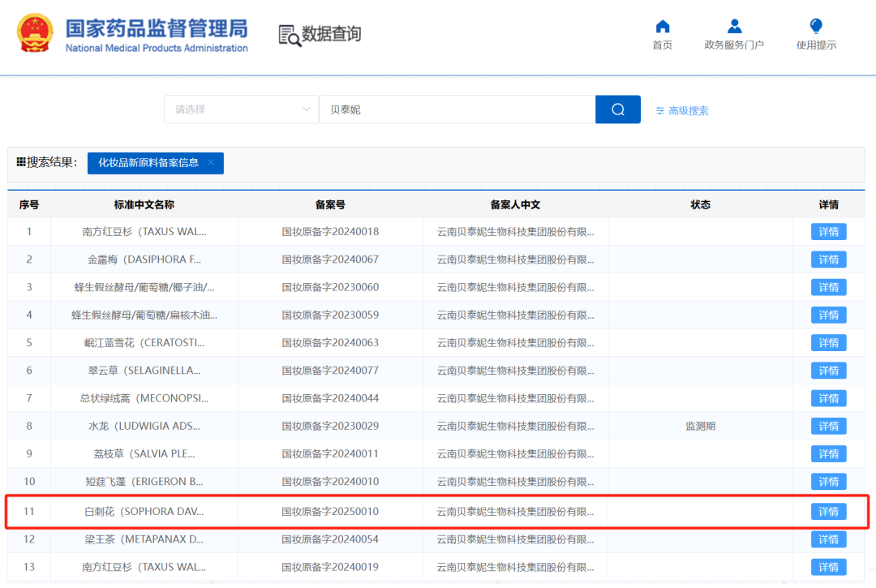Open 高级搜索 advanced search link

(x=689, y=110)
